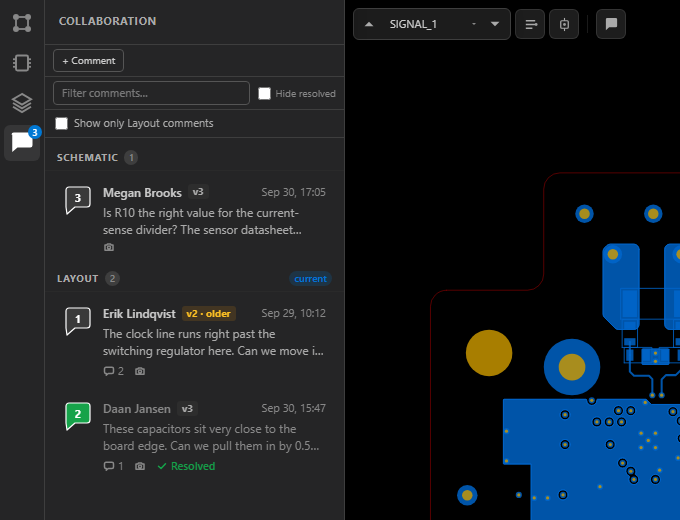Click the v3 tag next to Megan Brooks

(x=198, y=192)
